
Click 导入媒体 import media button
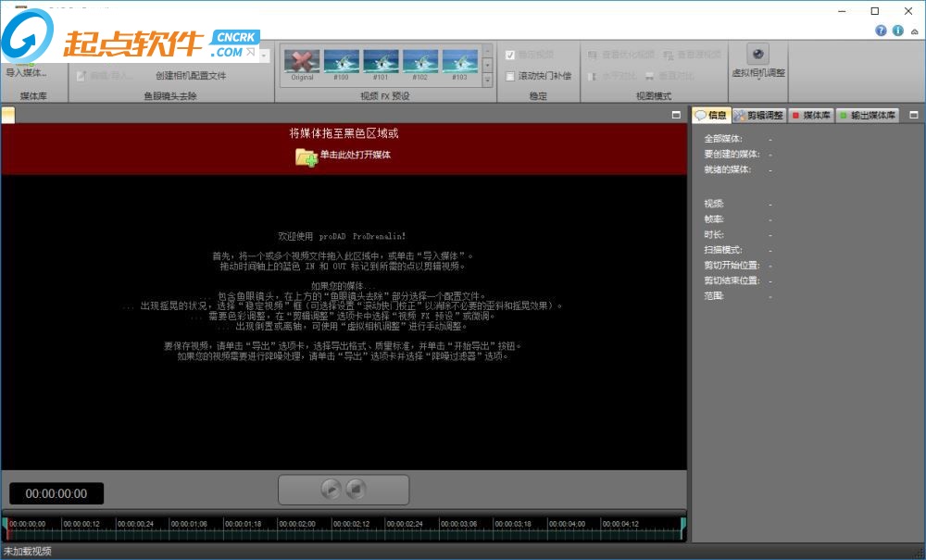(x=26, y=72)
